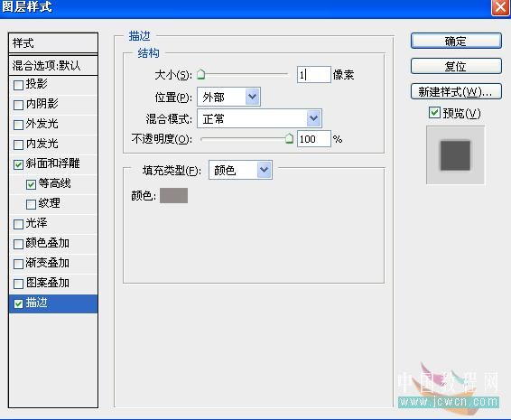Uncheck the 描边 stroke checkbox
The image size is (511, 420).
coord(18,303)
